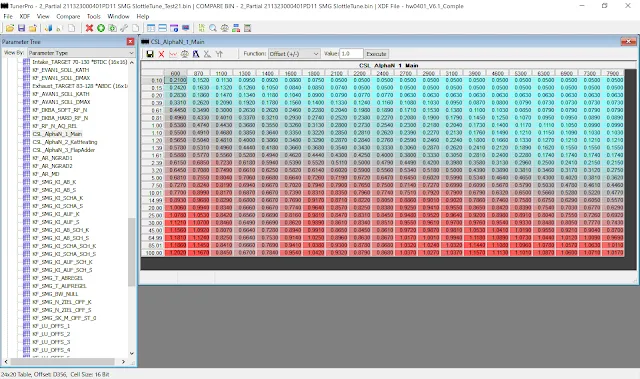This screenshot has height=379, width=640.
Task: Close the Parameter Tree panel
Action: [131, 42]
